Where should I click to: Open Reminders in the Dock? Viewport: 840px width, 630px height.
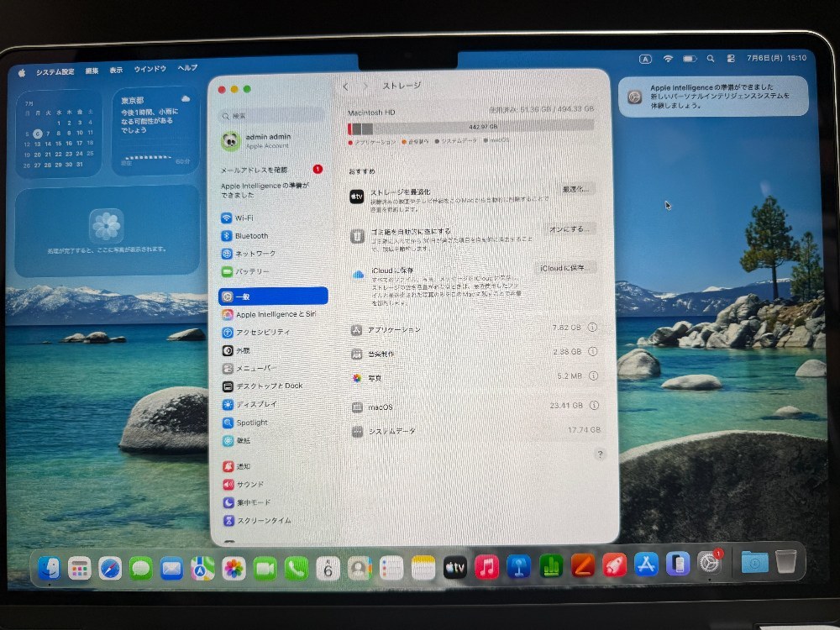391,569
